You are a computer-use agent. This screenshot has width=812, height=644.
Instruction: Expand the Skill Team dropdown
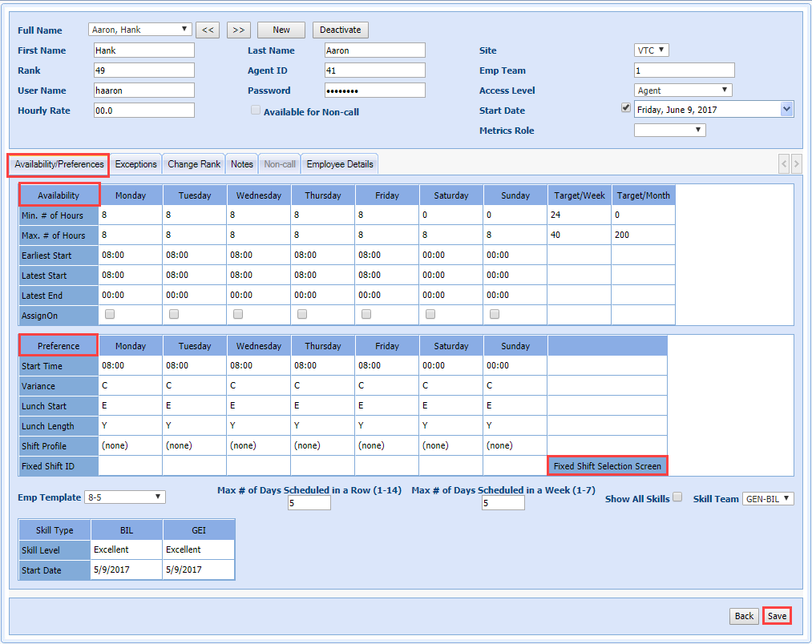pyautogui.click(x=768, y=499)
